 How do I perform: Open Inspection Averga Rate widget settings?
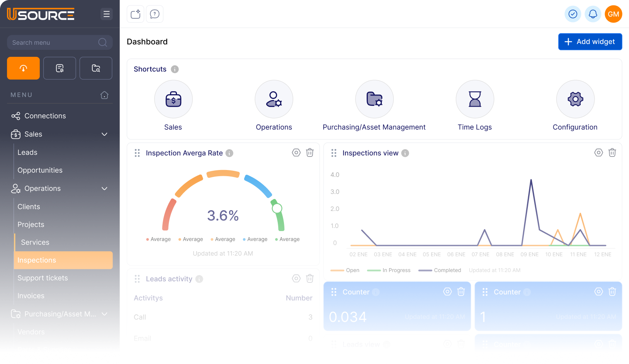point(296,153)
